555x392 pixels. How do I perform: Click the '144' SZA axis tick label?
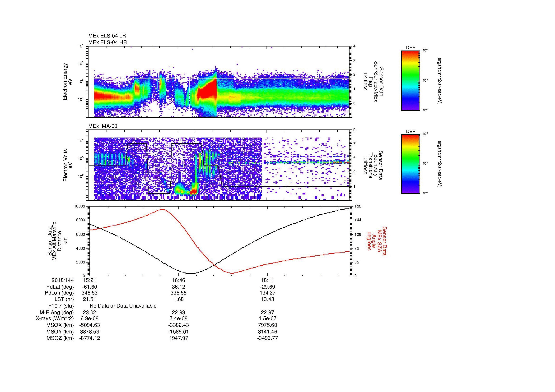[358, 220]
